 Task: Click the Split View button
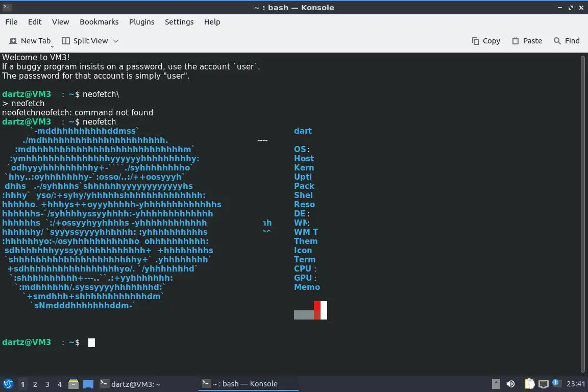85,40
